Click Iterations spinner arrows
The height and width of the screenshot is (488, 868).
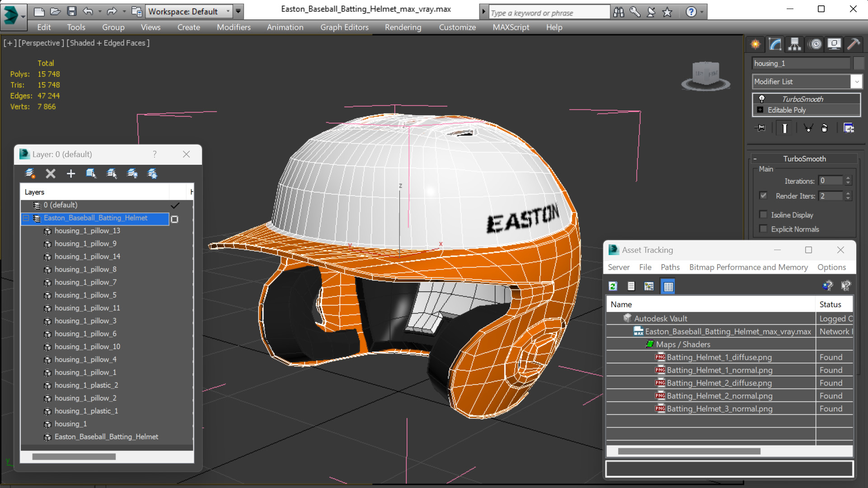[x=848, y=181]
